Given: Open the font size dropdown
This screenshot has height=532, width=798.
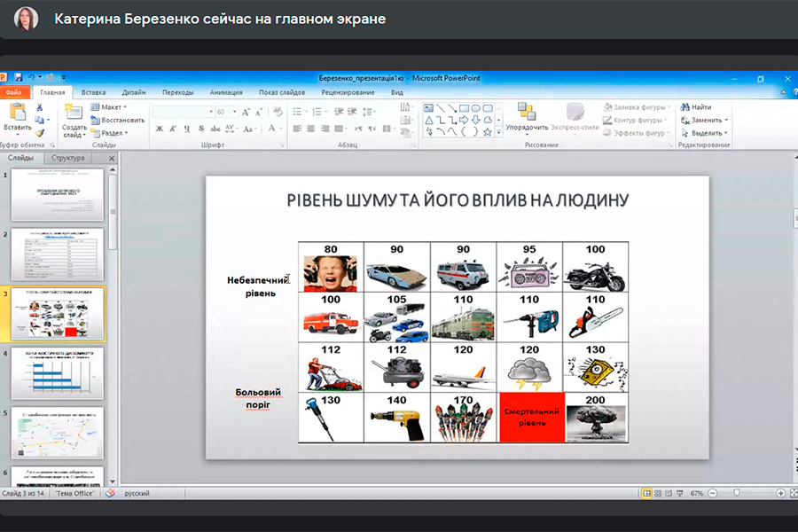Looking at the screenshot, I should [234, 112].
